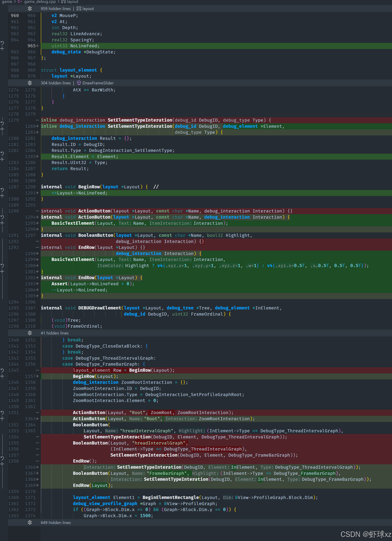Revert the ++Layout->NoLineFeed addition in BeginRow

click(x=2, y=190)
